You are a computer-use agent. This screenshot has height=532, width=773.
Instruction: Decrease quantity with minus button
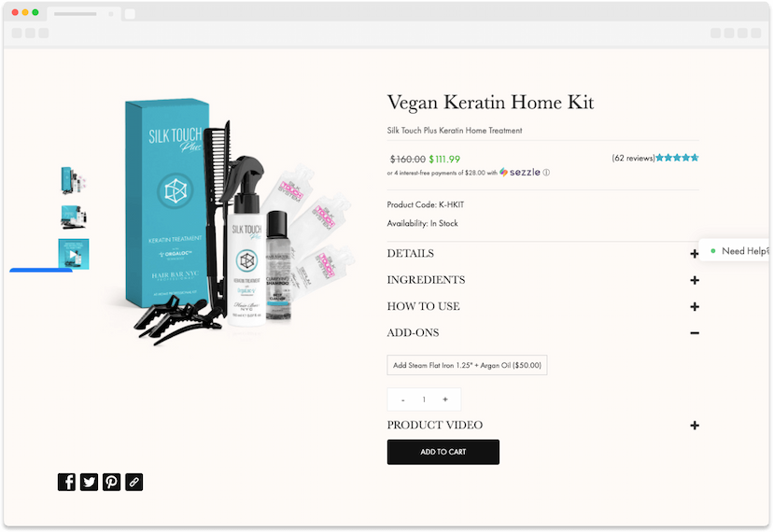(402, 399)
